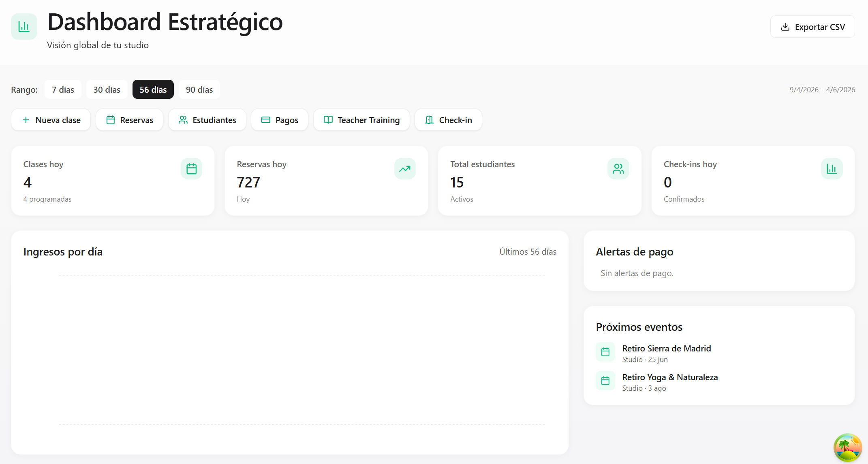Click the Visión global de tu studio subtitle
Image resolution: width=868 pixels, height=464 pixels.
click(x=98, y=45)
